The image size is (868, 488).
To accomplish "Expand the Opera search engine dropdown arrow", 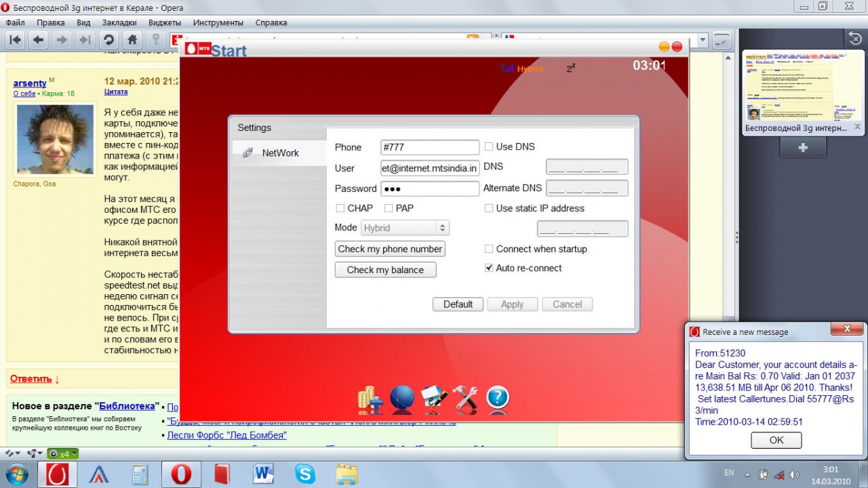I will (x=703, y=40).
